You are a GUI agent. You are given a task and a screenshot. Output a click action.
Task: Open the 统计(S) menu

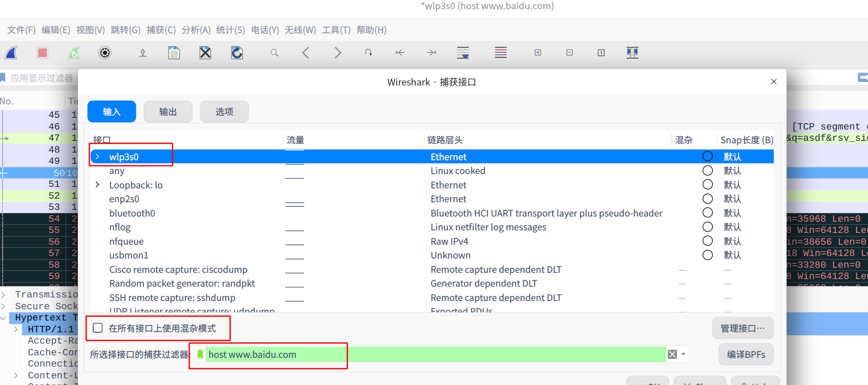[x=230, y=30]
